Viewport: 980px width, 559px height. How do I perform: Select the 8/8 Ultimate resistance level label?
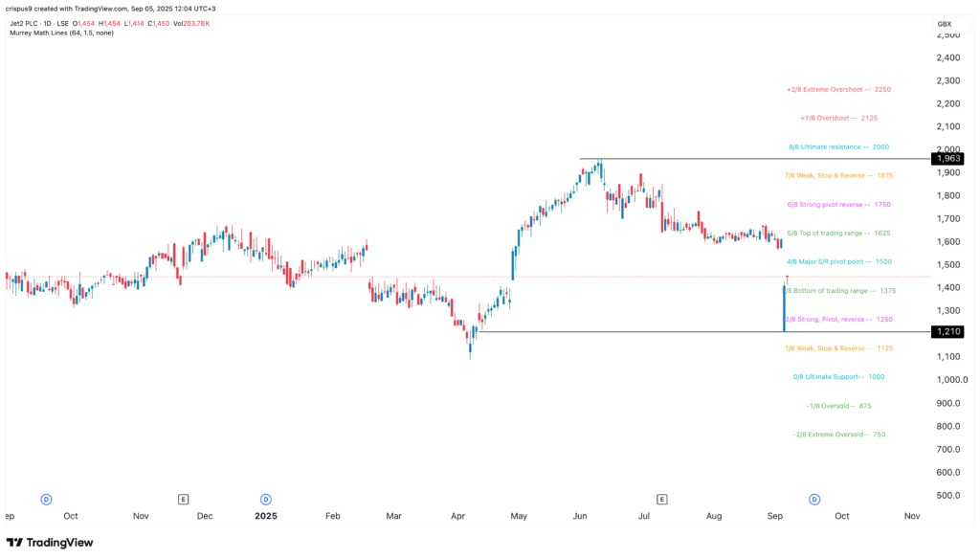click(839, 147)
